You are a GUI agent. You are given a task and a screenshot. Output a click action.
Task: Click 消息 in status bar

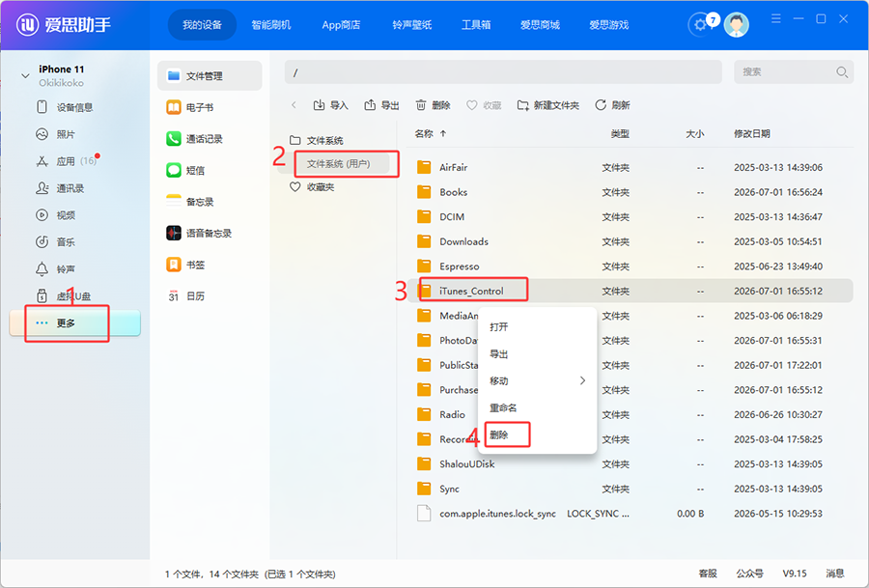coord(835,574)
